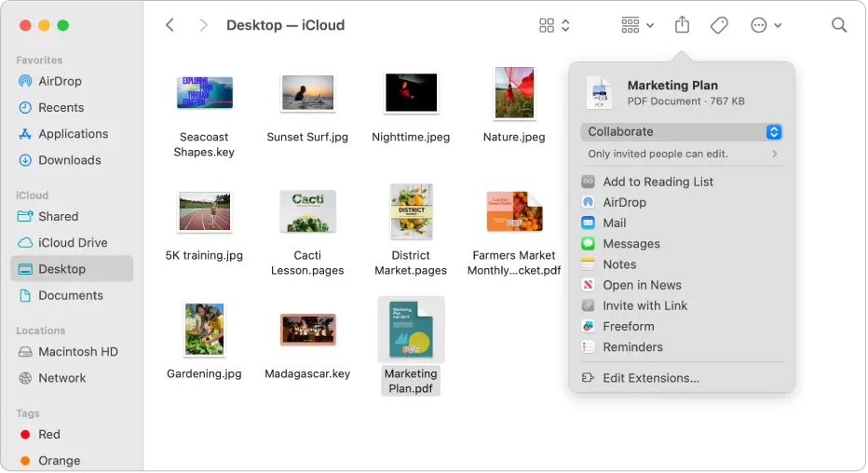Screen dimensions: 868x473
Task: Click Invite with Link
Action: pyautogui.click(x=644, y=305)
